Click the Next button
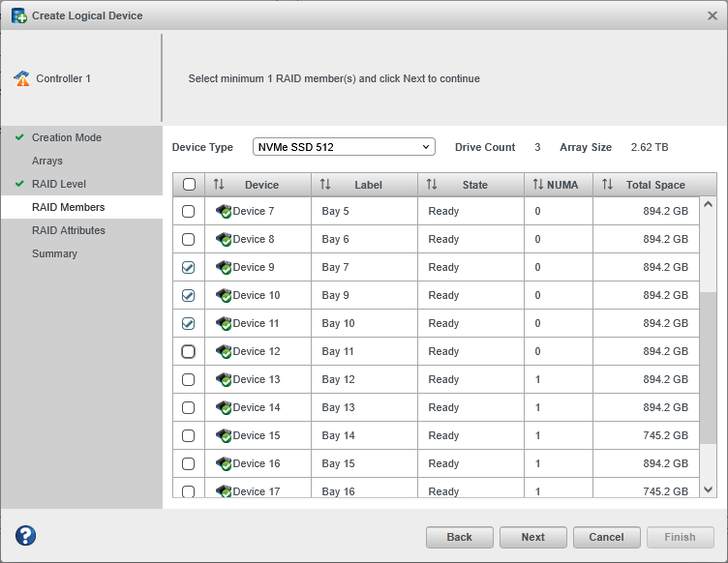Image resolution: width=728 pixels, height=563 pixels. pyautogui.click(x=532, y=537)
